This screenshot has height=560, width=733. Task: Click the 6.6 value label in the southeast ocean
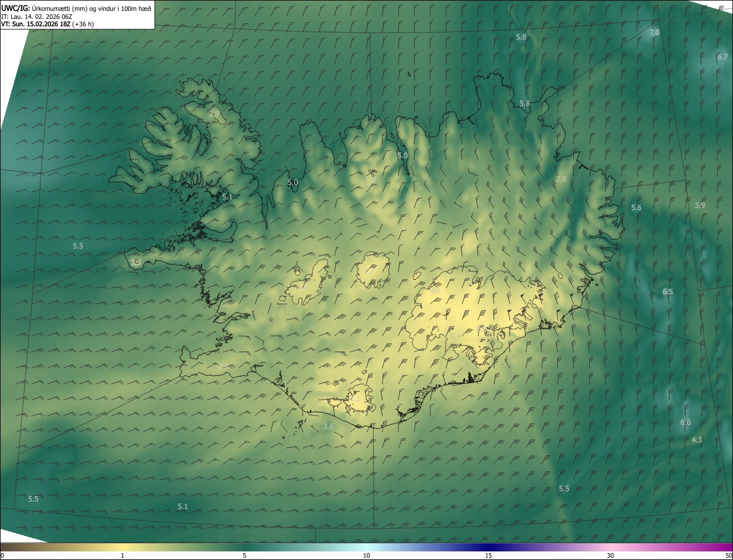click(x=685, y=422)
